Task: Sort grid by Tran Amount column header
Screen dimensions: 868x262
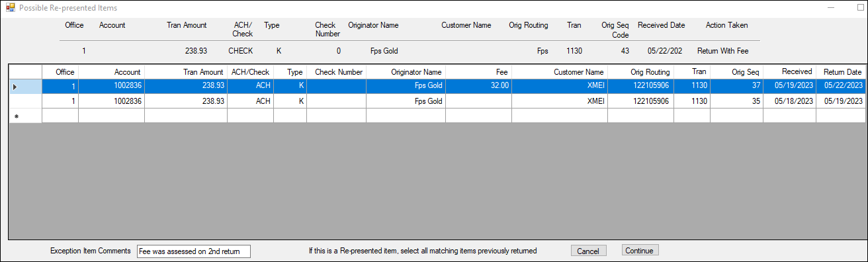Action: coord(186,71)
